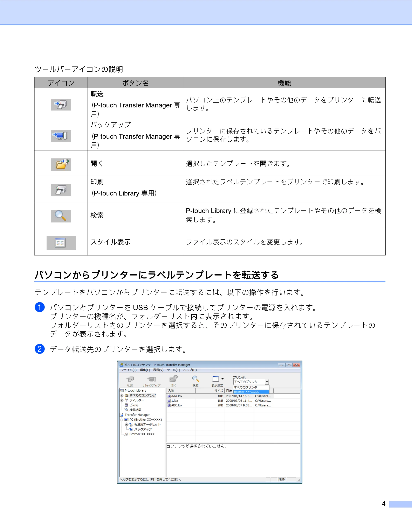The height and width of the screenshot is (532, 412).
Task: Open the 編集(E) menu
Action: 145,370
